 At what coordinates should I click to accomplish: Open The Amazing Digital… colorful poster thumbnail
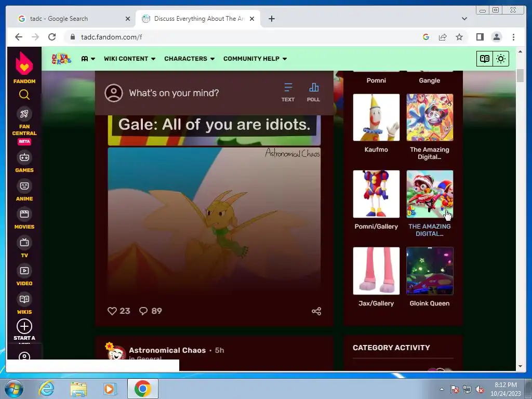coord(430,117)
